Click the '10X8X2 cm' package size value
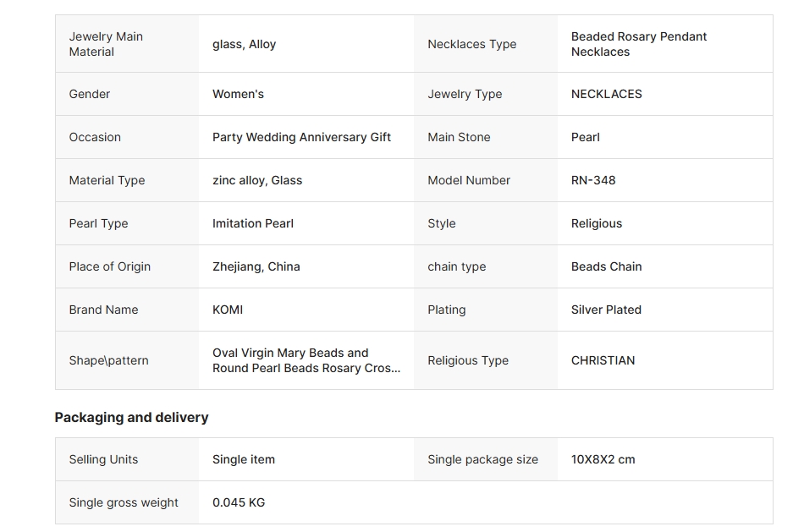Viewport: 793px width, 532px height. (603, 459)
